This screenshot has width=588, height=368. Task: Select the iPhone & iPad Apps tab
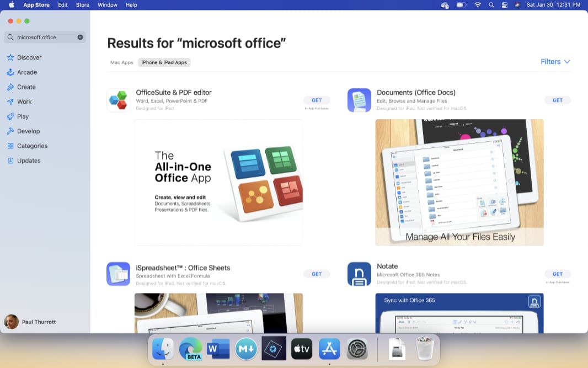click(164, 62)
